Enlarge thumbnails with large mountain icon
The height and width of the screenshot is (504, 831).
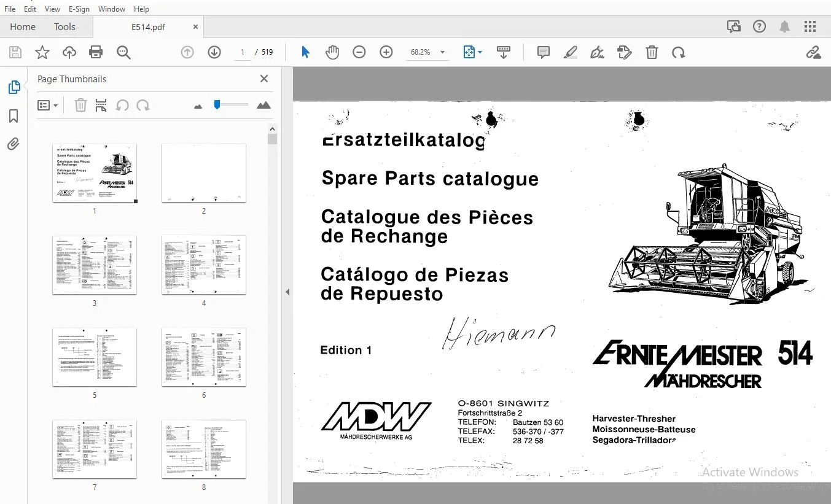(263, 106)
